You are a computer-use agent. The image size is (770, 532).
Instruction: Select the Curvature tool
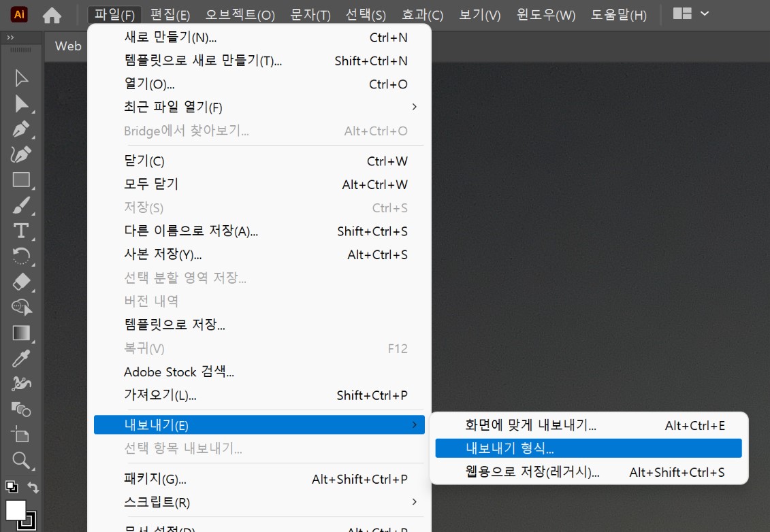pyautogui.click(x=21, y=154)
